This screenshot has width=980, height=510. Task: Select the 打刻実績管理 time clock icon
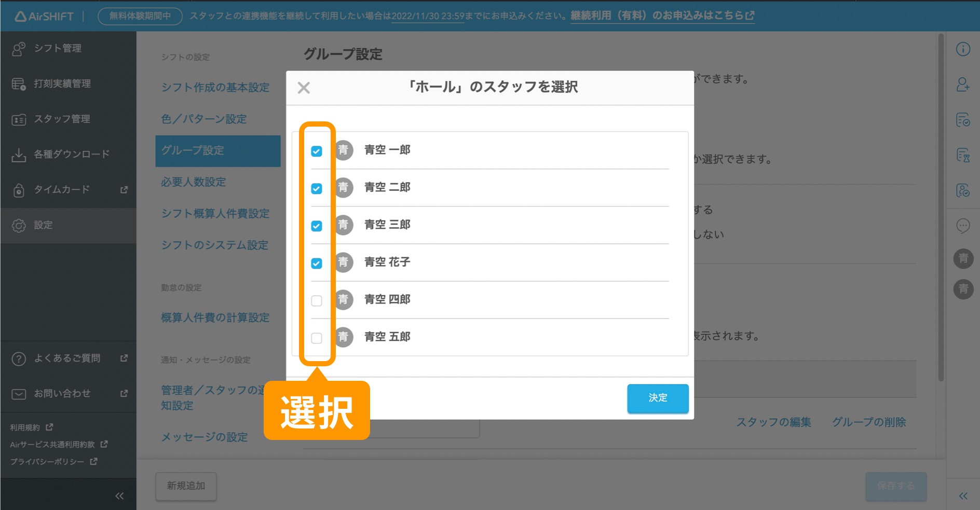coord(19,83)
